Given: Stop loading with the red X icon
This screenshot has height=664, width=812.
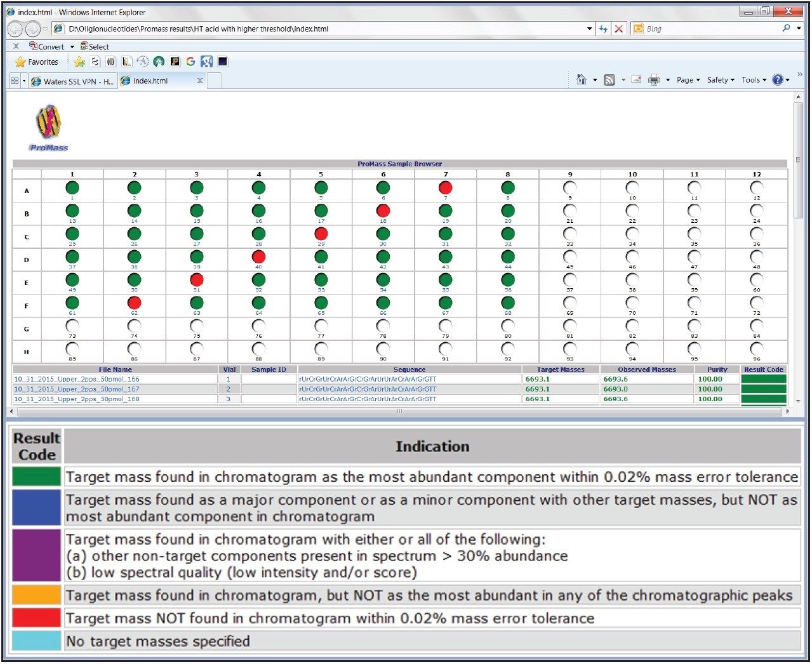Looking at the screenshot, I should 619,29.
